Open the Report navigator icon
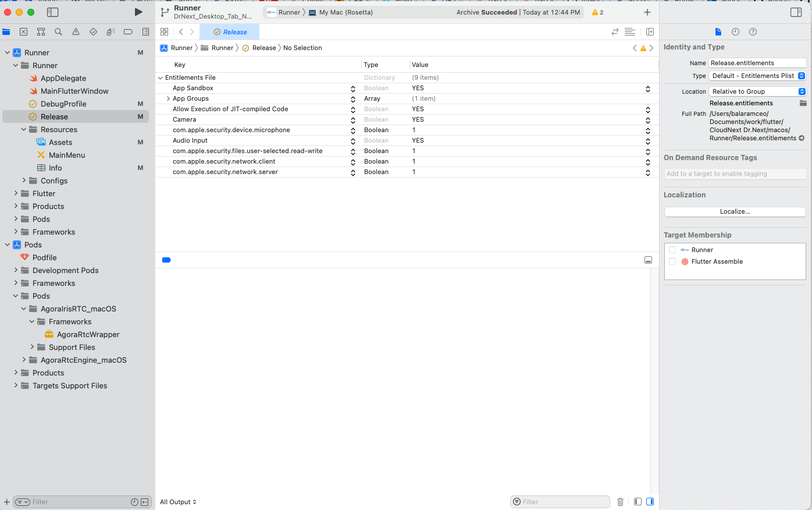812x510 pixels. coord(145,32)
